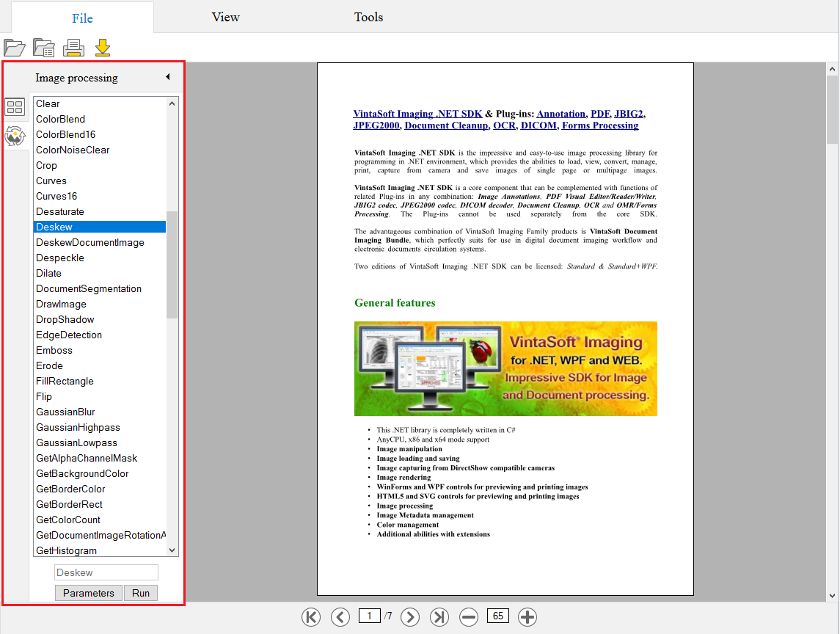The height and width of the screenshot is (634, 840).
Task: Click the open file folder icon
Action: pyautogui.click(x=14, y=48)
